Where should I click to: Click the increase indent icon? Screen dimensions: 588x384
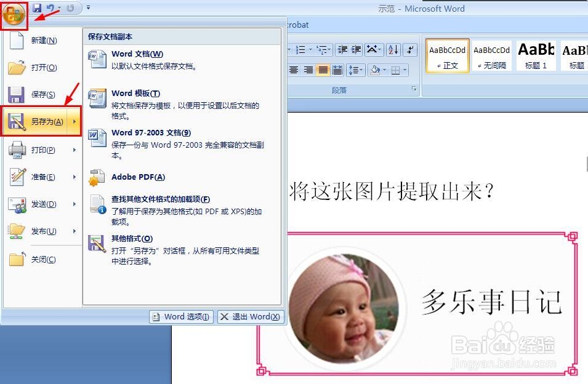tap(356, 49)
